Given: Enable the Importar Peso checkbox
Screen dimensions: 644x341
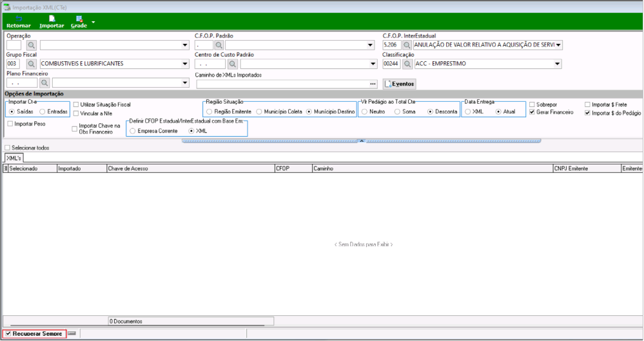Looking at the screenshot, I should (10, 124).
